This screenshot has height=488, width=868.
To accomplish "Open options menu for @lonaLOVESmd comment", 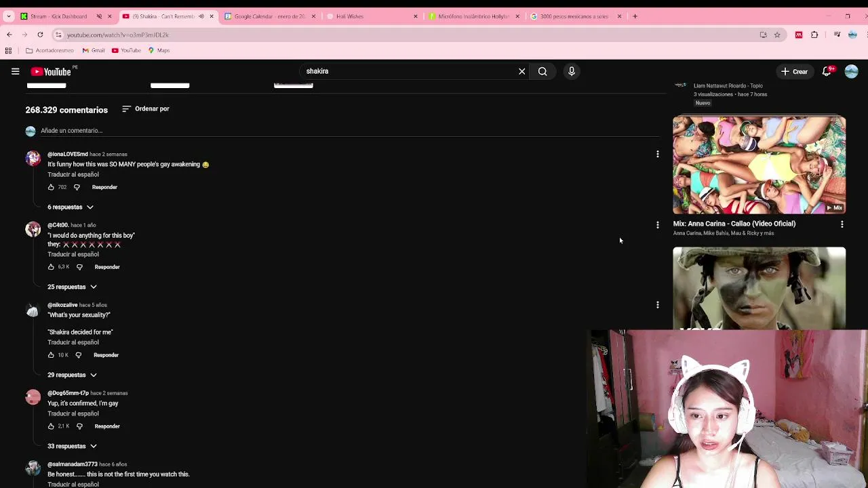I will (657, 155).
